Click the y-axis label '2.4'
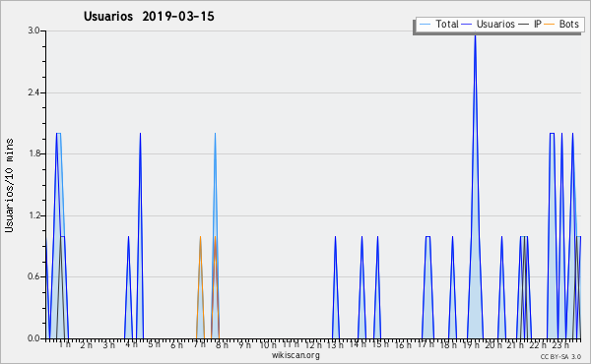The width and height of the screenshot is (591, 364). pos(33,92)
